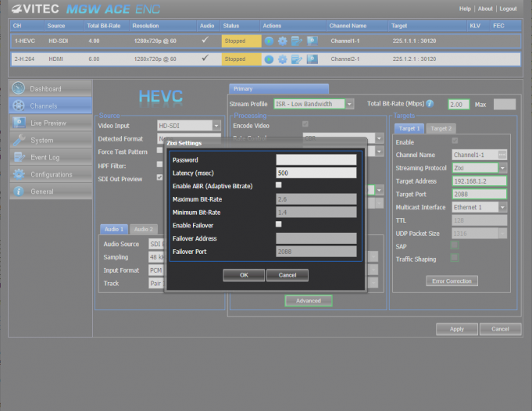Image resolution: width=532 pixels, height=411 pixels.
Task: Open settings gear for channel 1-HEVC
Action: coord(282,41)
